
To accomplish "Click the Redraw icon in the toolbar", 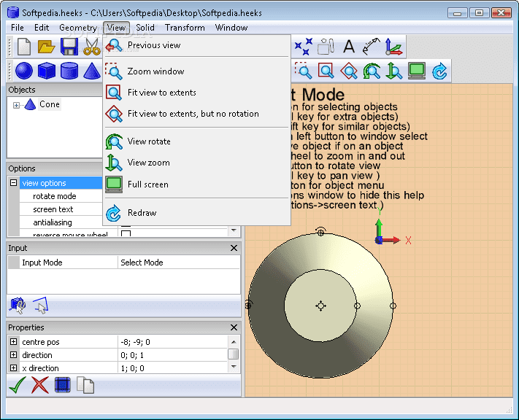I will (439, 71).
